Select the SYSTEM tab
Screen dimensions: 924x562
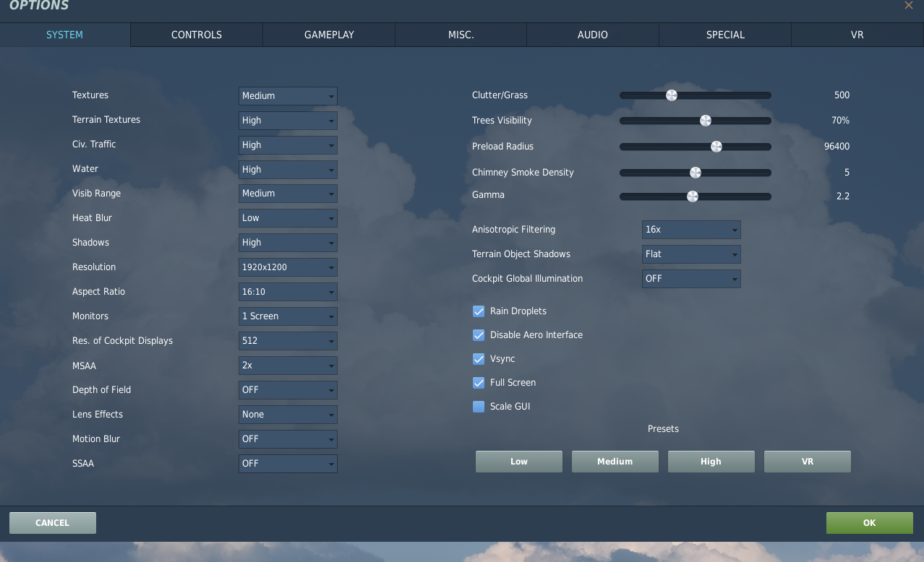coord(65,35)
